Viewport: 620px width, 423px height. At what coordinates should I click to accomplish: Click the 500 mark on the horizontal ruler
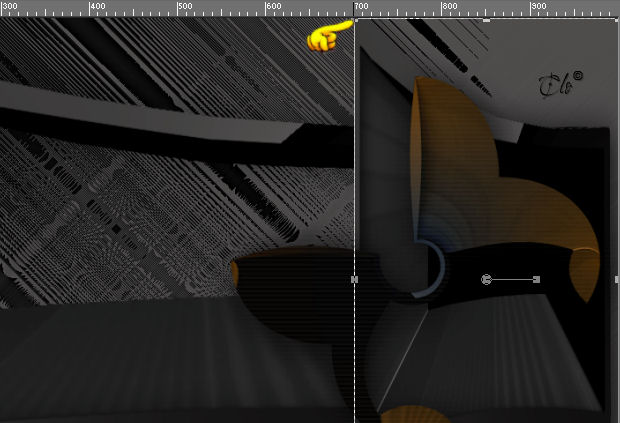click(185, 6)
